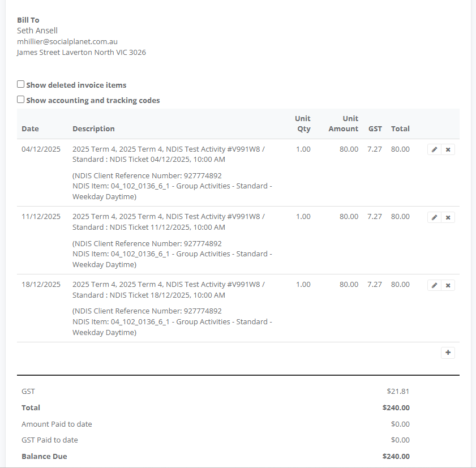Click the James Street Laverton North address
This screenshot has height=468, width=476.
[81, 52]
